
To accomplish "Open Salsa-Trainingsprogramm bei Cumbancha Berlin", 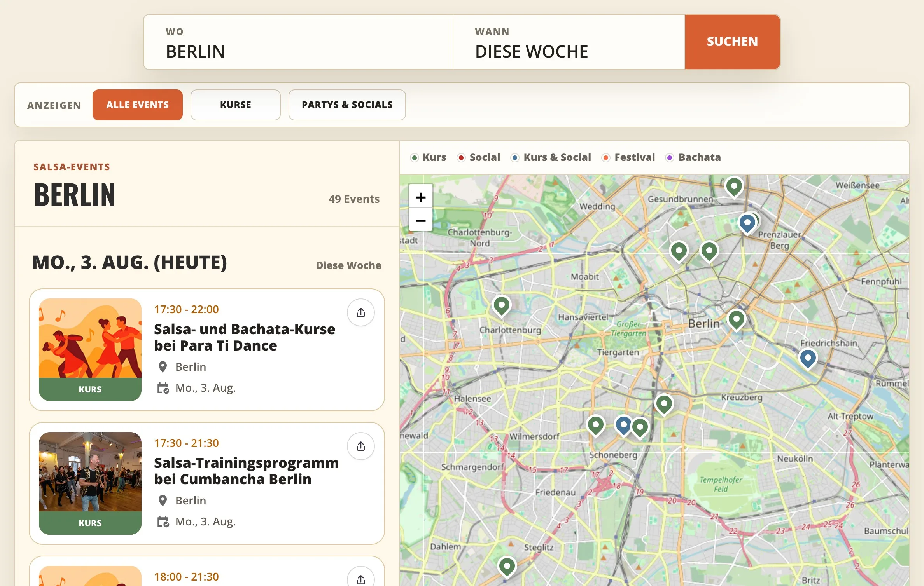I will (x=246, y=471).
